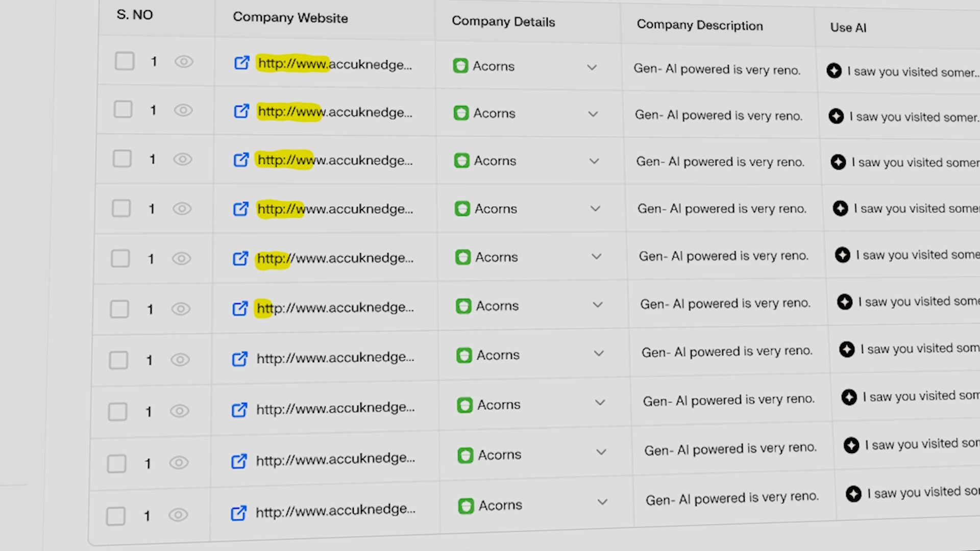The height and width of the screenshot is (551, 980).
Task: Open external link icon in second row
Action: [x=241, y=111]
